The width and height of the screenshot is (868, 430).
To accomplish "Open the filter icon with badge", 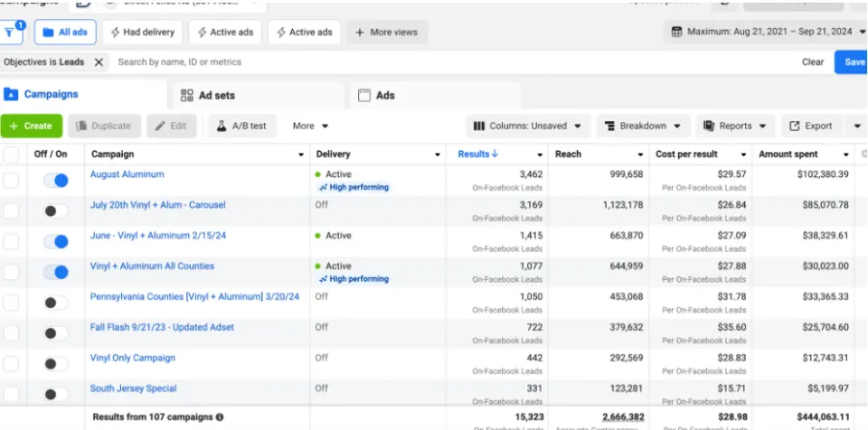I will pos(10,33).
